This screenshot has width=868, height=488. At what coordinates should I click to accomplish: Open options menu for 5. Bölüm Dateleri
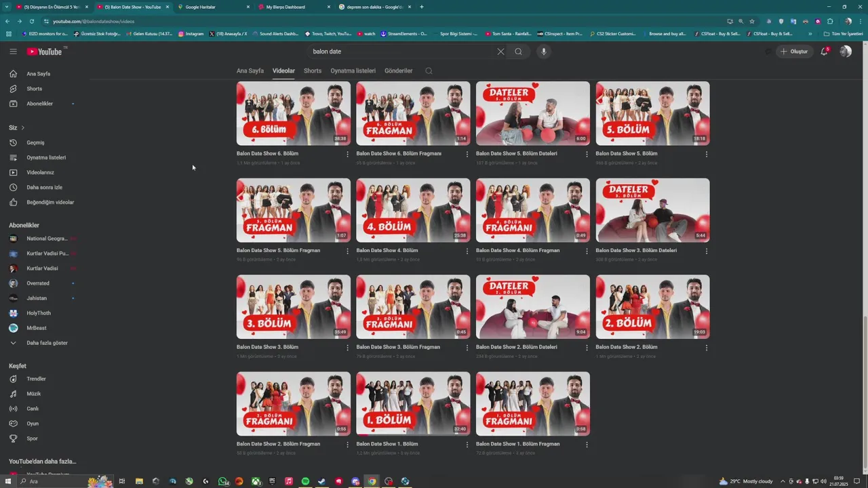(x=587, y=155)
